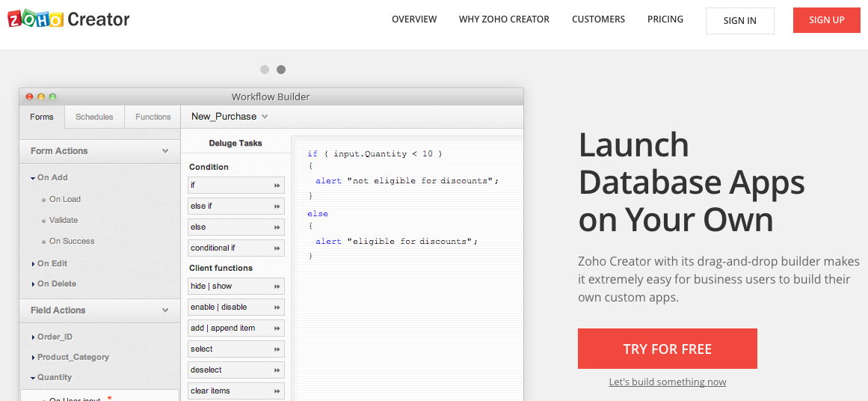Expand the Order_ID field node
The height and width of the screenshot is (401, 868).
[x=34, y=337]
